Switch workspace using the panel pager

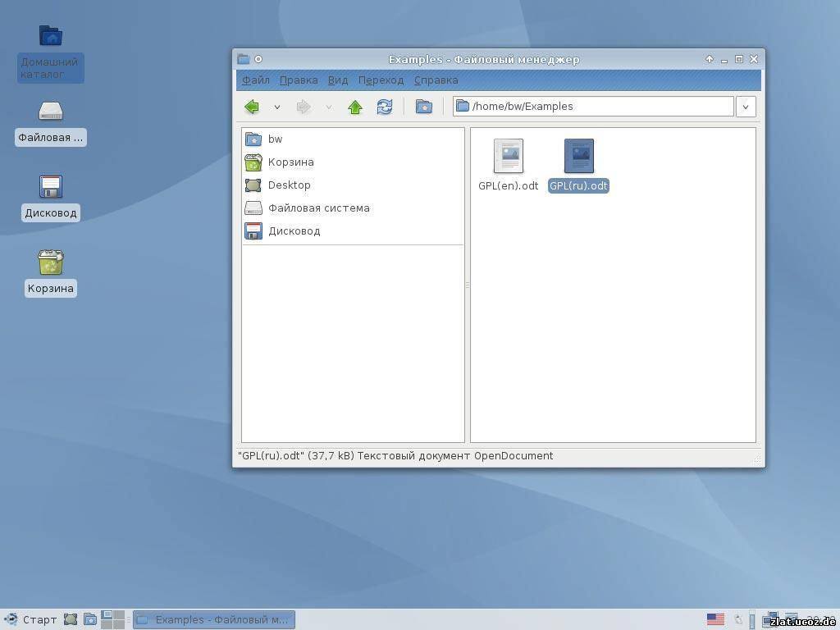tap(112, 620)
